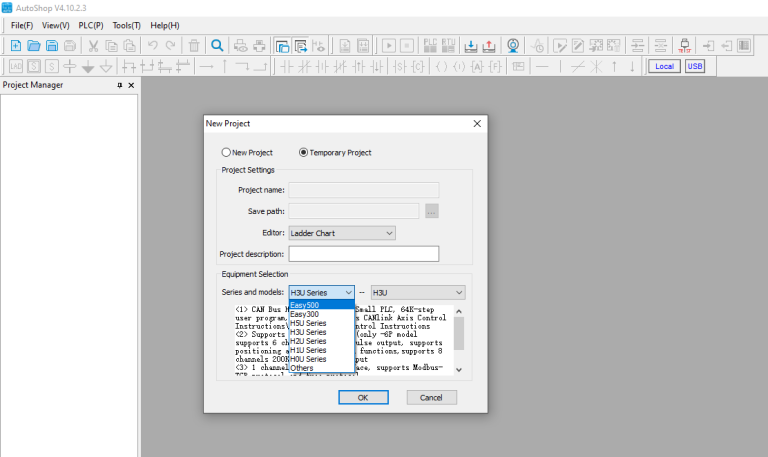768x457 pixels.
Task: Click the Undo arrow icon
Action: (x=153, y=46)
